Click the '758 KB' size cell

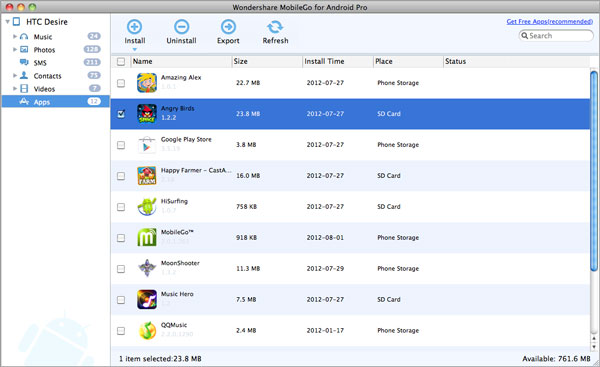pos(246,207)
